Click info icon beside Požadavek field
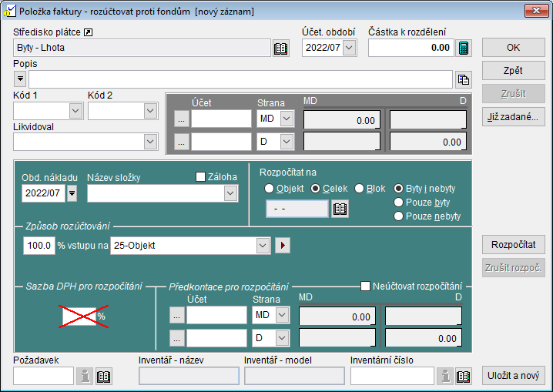The width and height of the screenshot is (553, 392). pyautogui.click(x=85, y=376)
